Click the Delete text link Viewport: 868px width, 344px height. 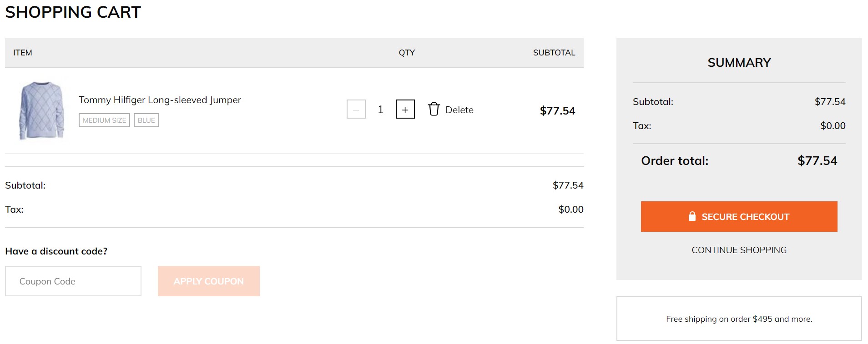click(x=459, y=110)
